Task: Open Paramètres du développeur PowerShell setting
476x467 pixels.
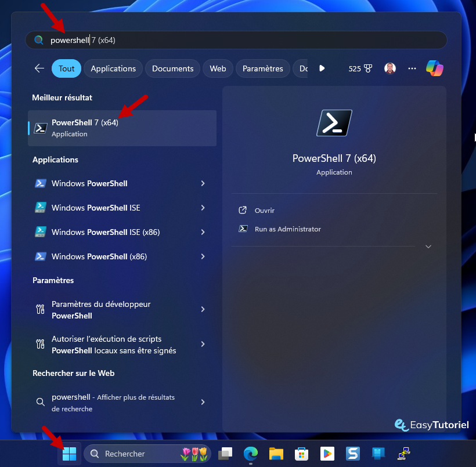Action: point(122,310)
